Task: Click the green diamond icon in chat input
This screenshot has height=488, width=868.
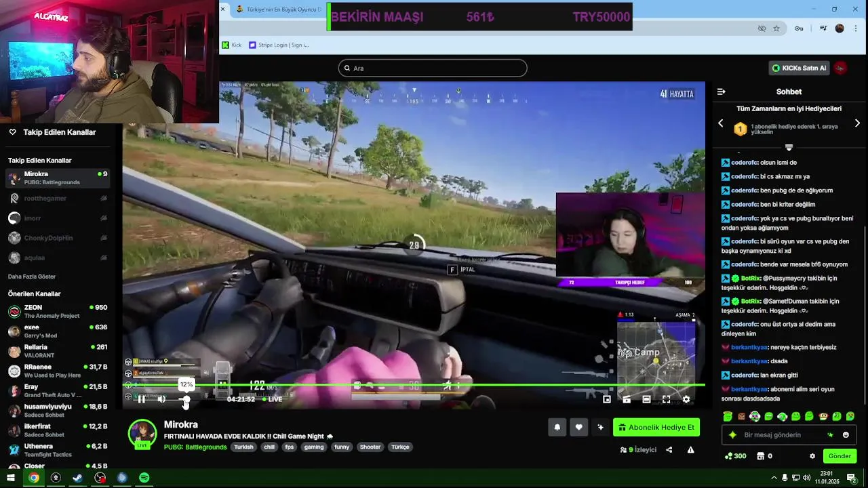Action: [x=732, y=435]
